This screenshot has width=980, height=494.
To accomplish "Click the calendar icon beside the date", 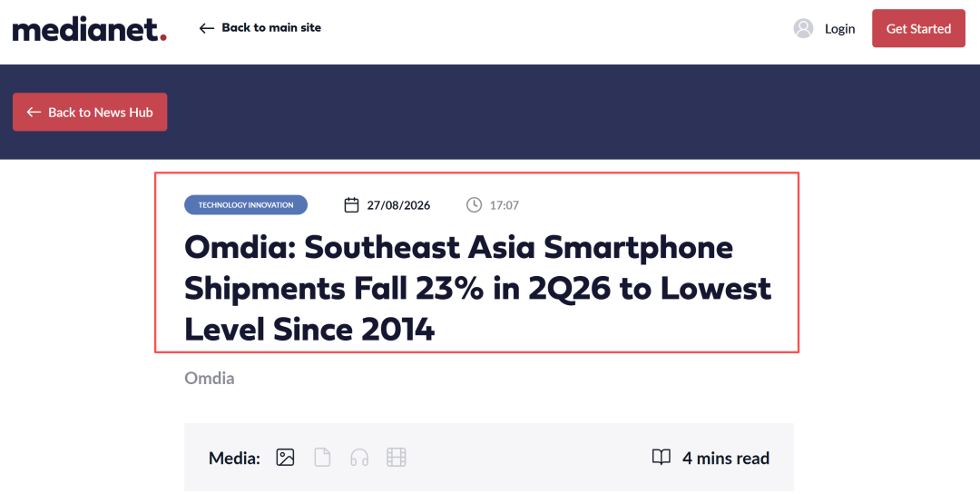I will [x=352, y=204].
